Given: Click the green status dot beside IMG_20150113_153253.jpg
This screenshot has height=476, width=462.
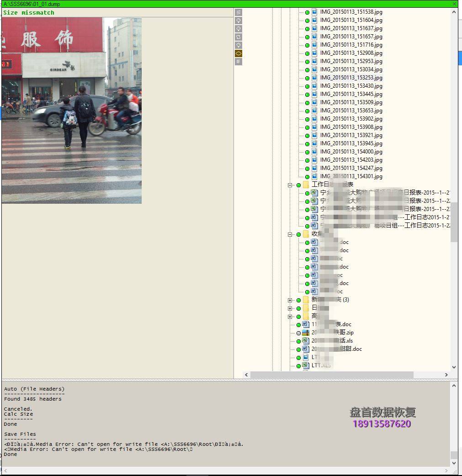Looking at the screenshot, I should point(307,78).
